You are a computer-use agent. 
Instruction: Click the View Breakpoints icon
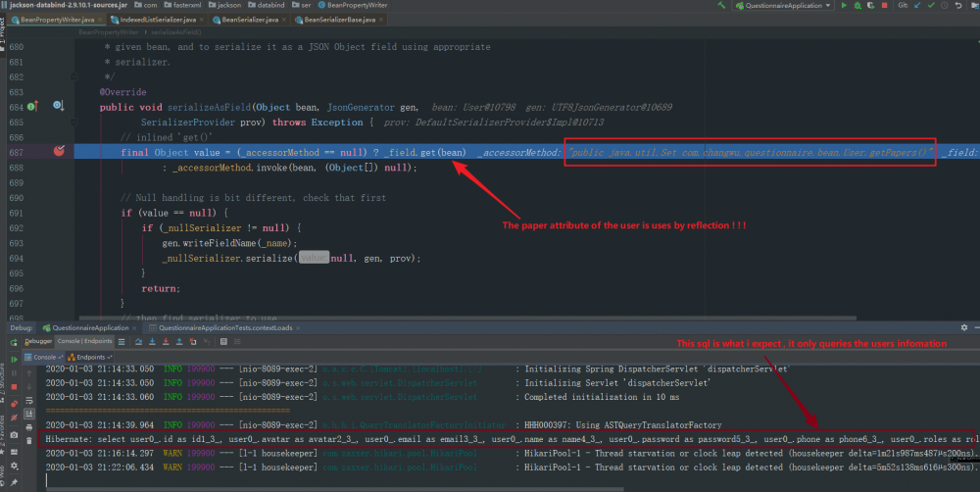pos(14,404)
